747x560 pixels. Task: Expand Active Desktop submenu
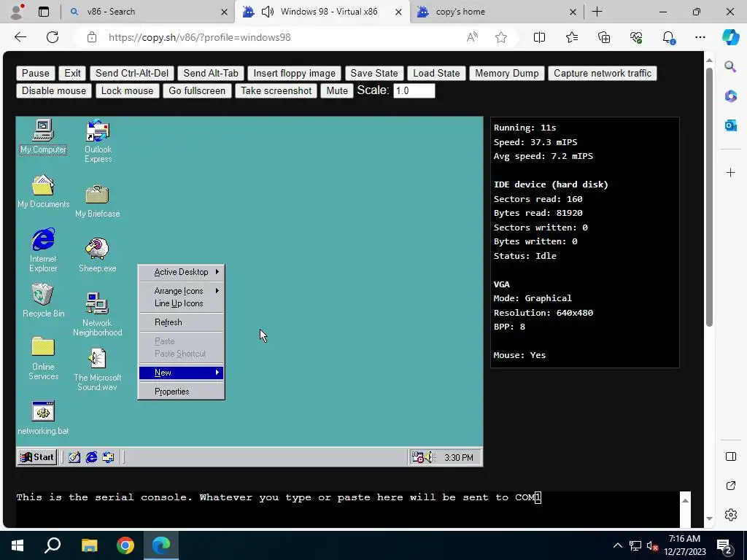(181, 272)
